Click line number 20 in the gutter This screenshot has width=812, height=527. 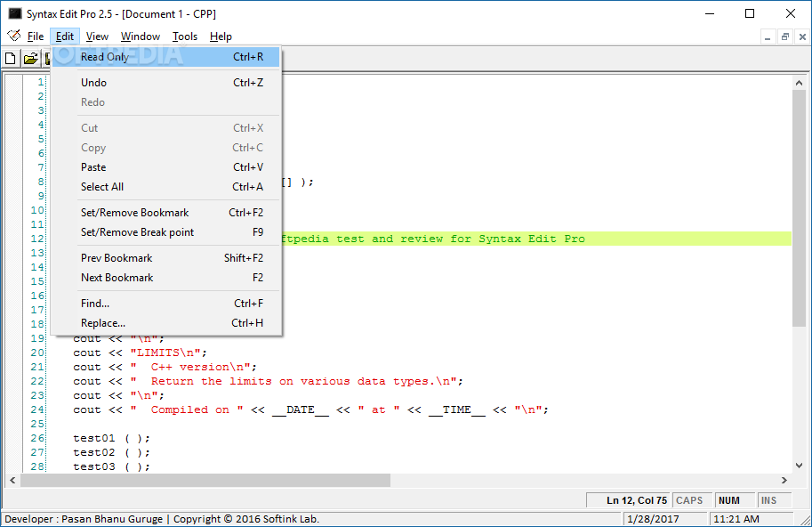coord(37,353)
